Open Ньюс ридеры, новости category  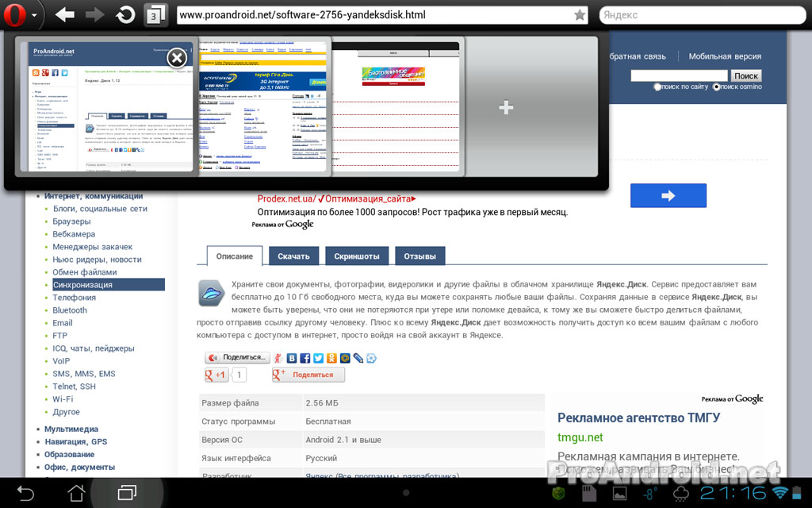tap(97, 260)
